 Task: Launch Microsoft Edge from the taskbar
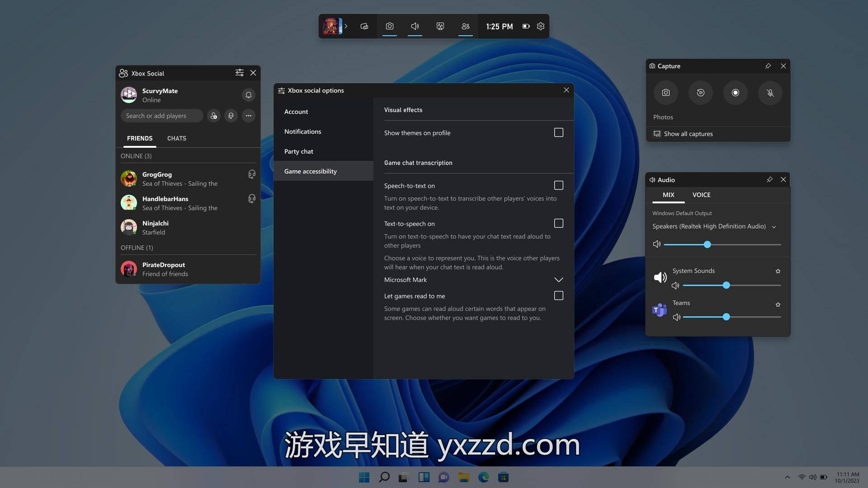pyautogui.click(x=483, y=477)
